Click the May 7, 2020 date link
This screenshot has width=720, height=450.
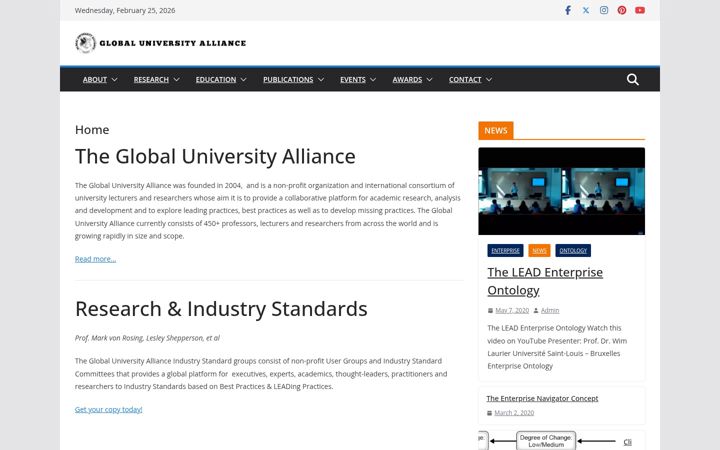512,311
